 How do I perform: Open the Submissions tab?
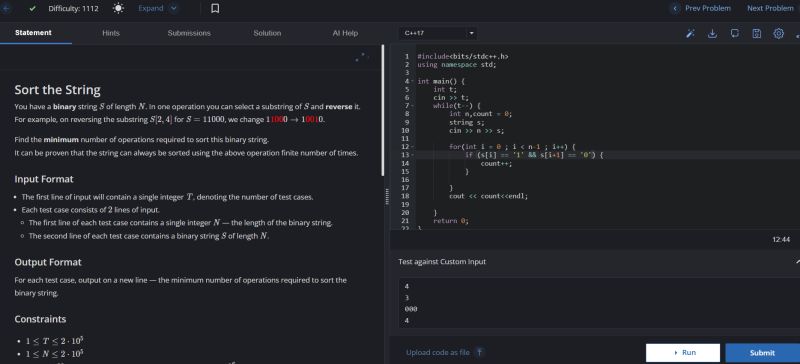(x=189, y=33)
